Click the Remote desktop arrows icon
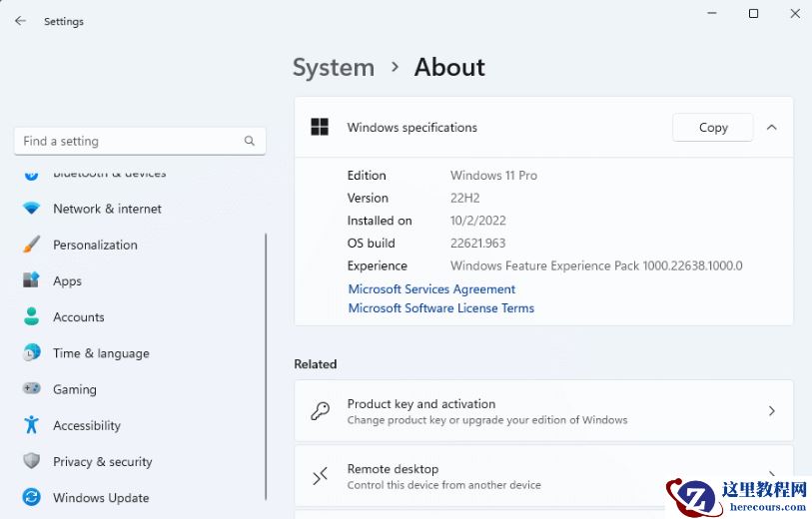Screen dimensions: 812x519 (320, 476)
